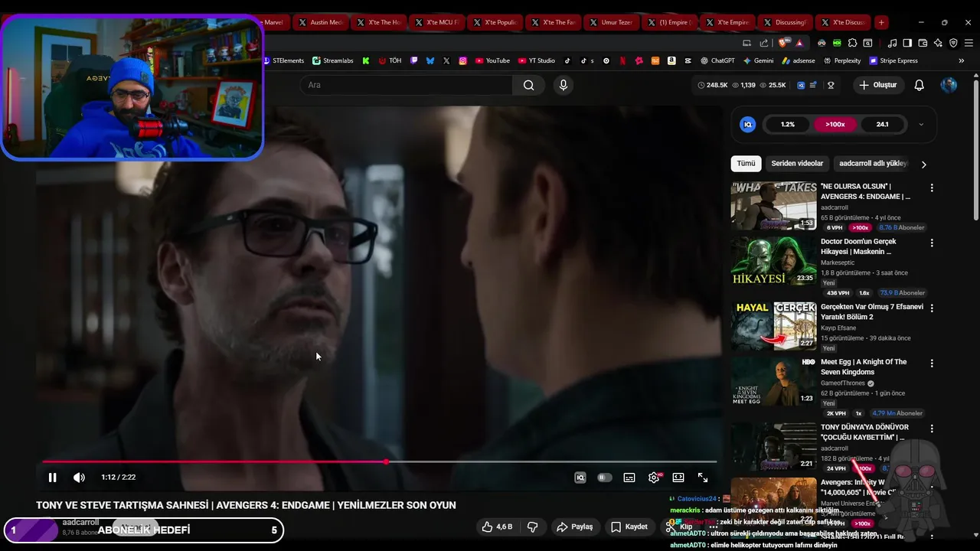Click Brave Shields lion icon

tap(782, 43)
